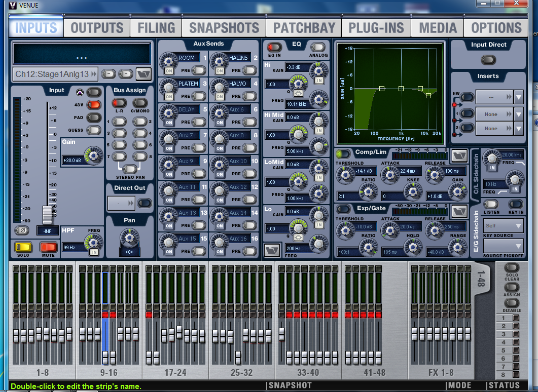Image resolution: width=538 pixels, height=392 pixels.
Task: Click the gate Hold knob
Action: [413, 247]
